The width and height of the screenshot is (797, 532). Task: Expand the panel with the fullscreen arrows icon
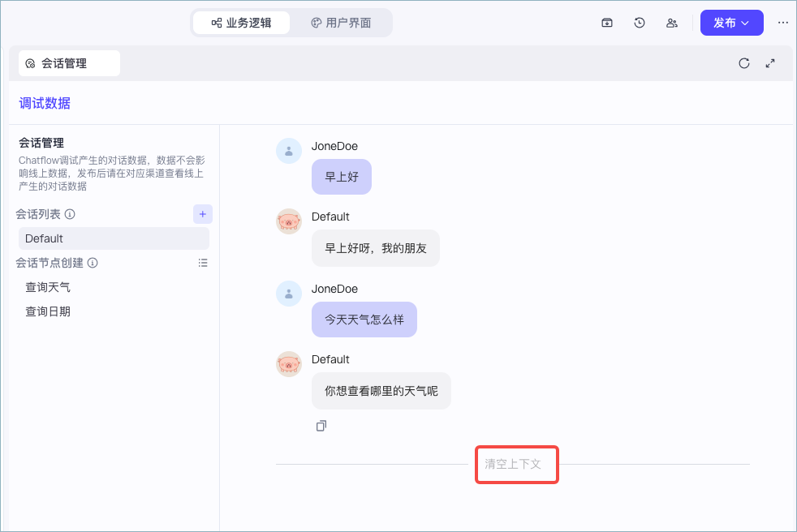[x=770, y=63]
